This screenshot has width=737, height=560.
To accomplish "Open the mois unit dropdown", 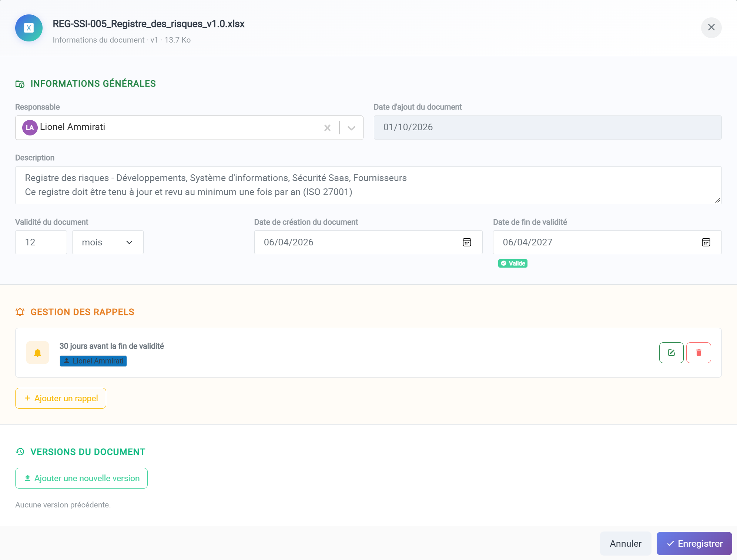I will pyautogui.click(x=108, y=242).
